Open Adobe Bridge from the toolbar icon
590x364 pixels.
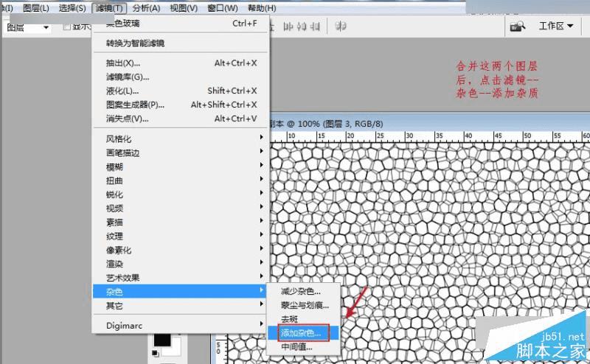tap(518, 27)
